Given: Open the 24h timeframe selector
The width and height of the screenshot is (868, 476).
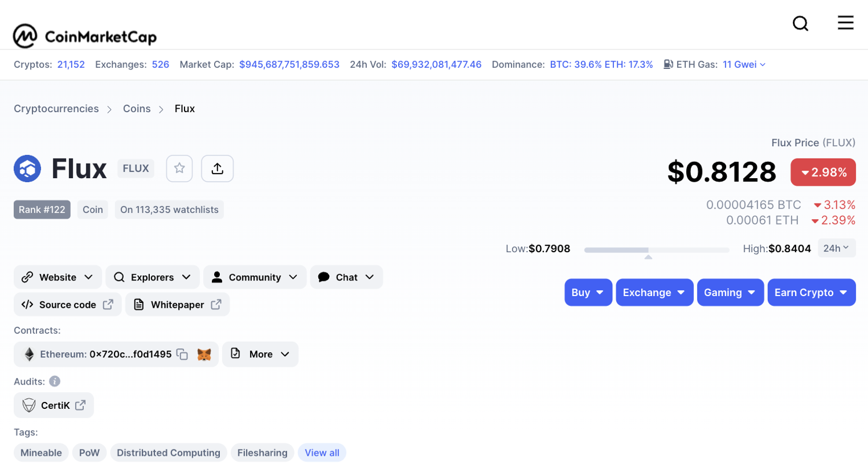Looking at the screenshot, I should point(836,248).
